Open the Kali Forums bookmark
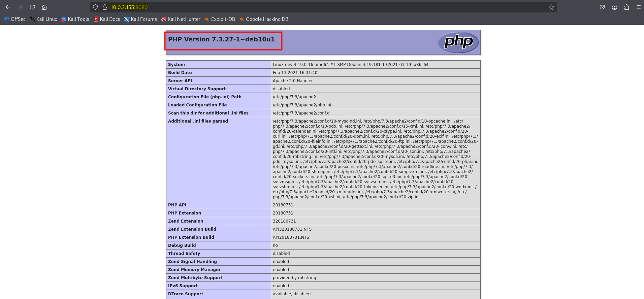The image size is (644, 299). [x=140, y=19]
